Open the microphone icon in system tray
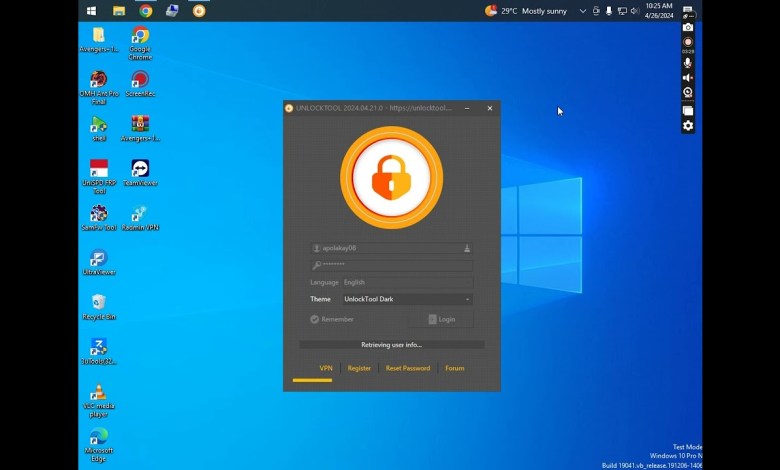The width and height of the screenshot is (780, 470). 609,11
